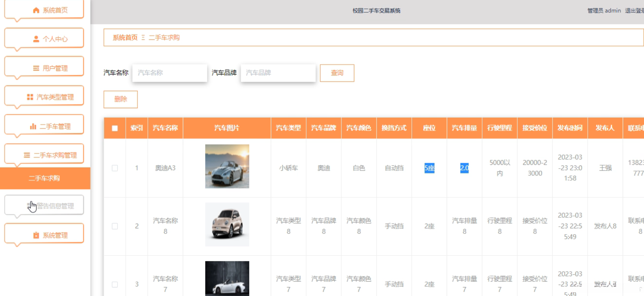644x296 pixels.
Task: Select the 二手车求购 submenu item
Action: [45, 178]
